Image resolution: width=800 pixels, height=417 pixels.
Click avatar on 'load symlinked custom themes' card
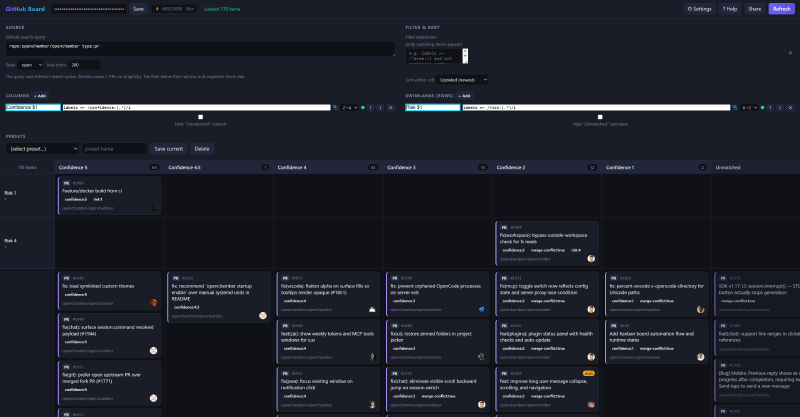[x=154, y=303]
